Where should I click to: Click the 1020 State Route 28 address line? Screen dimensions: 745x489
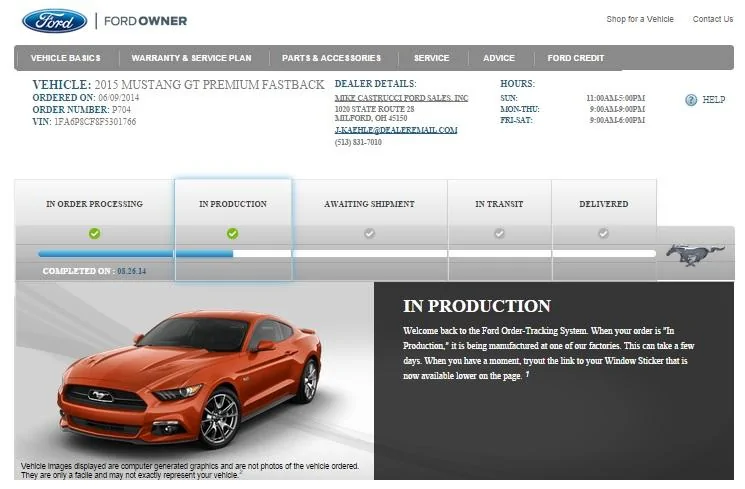374,109
